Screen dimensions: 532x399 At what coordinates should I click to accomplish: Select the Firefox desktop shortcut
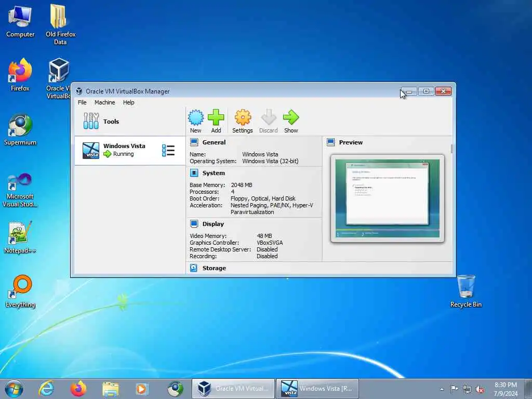pyautogui.click(x=20, y=75)
